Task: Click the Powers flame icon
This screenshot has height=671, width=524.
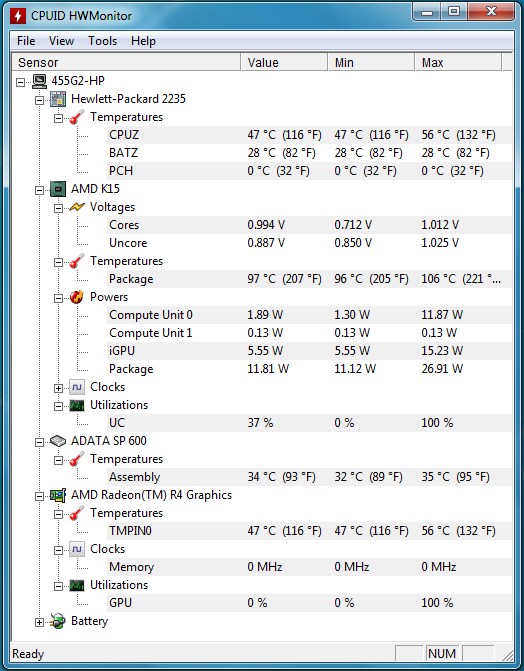Action: [77, 297]
